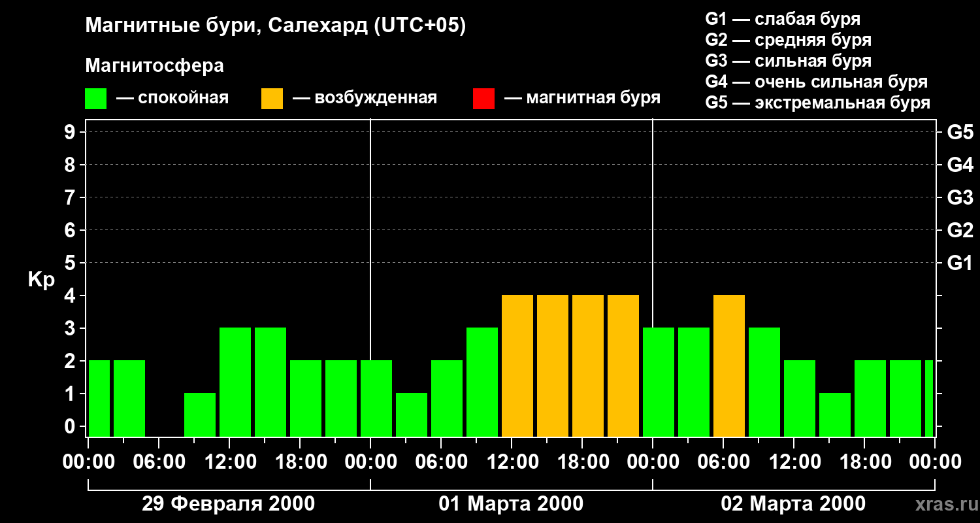
Task: Click the '06:00' time label above '02 Марта 2000'
Action: coord(723,462)
